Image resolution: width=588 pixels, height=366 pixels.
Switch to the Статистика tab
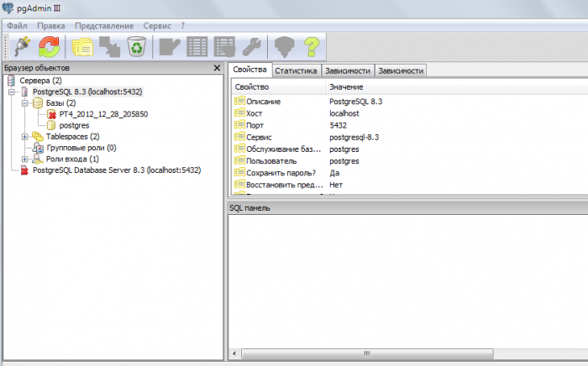point(296,71)
